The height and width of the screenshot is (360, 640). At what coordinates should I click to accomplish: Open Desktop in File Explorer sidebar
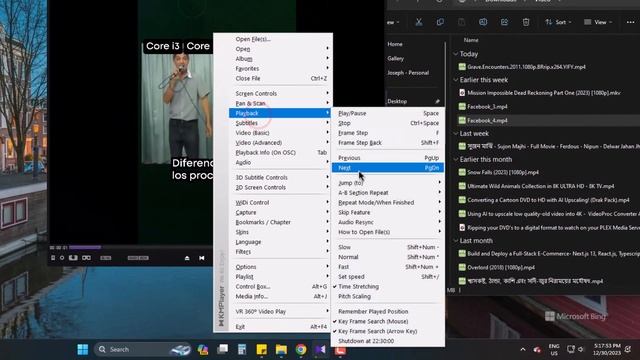pyautogui.click(x=397, y=101)
